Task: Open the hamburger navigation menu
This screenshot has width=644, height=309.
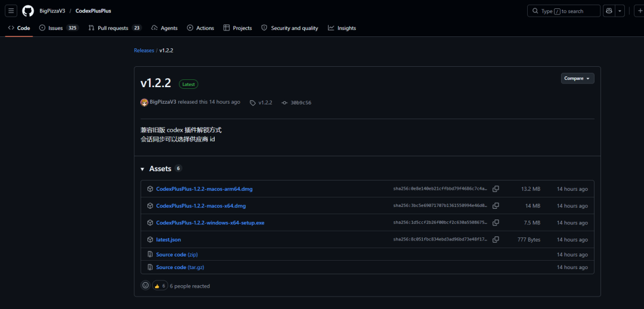Action: [x=11, y=11]
